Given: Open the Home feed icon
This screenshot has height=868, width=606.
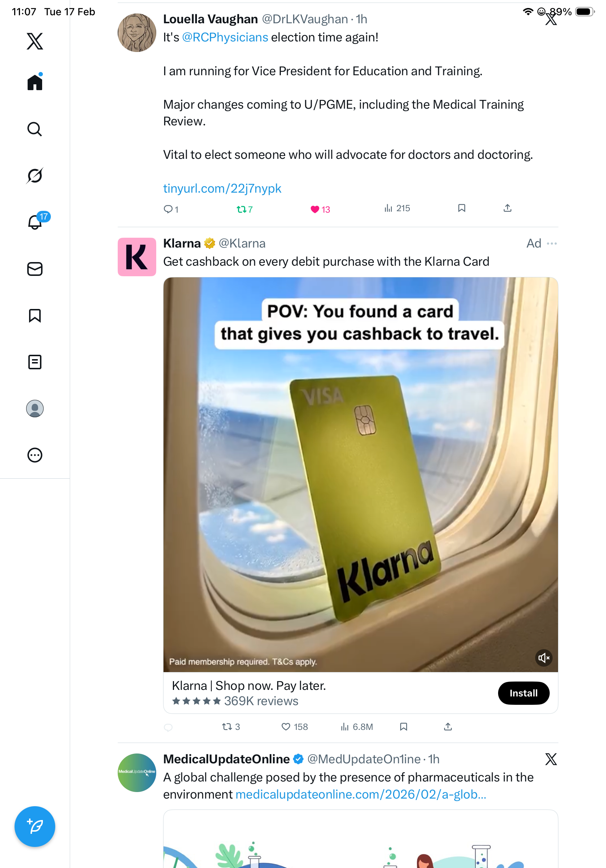Looking at the screenshot, I should click(35, 82).
